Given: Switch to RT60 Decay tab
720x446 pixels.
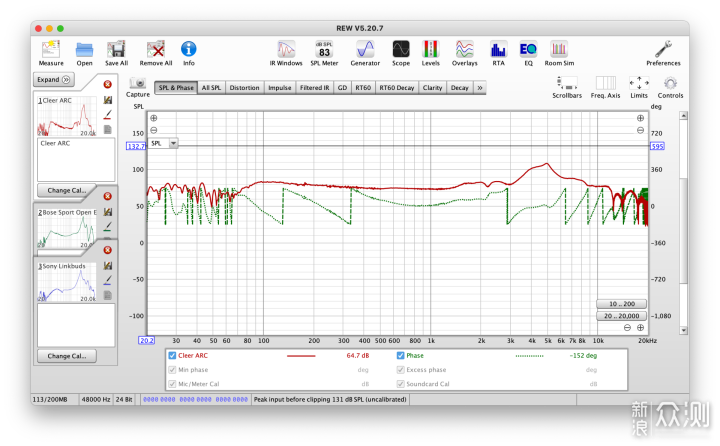Looking at the screenshot, I should (x=397, y=88).
